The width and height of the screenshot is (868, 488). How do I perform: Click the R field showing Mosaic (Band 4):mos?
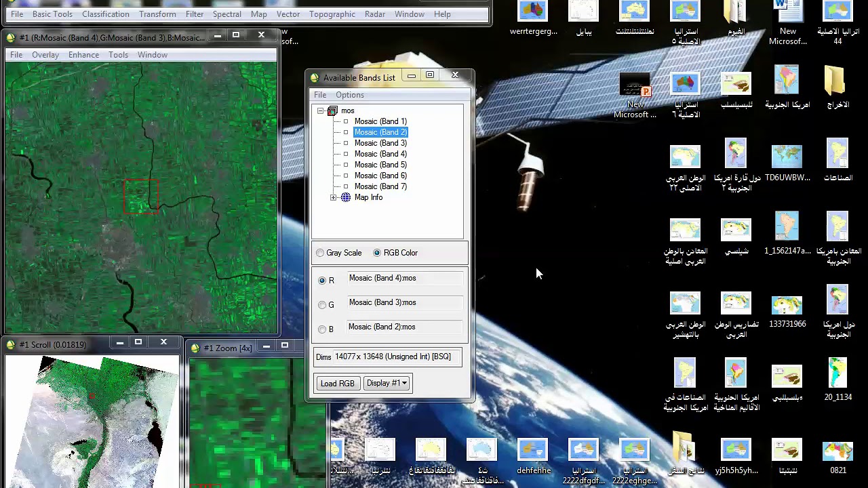coord(405,278)
